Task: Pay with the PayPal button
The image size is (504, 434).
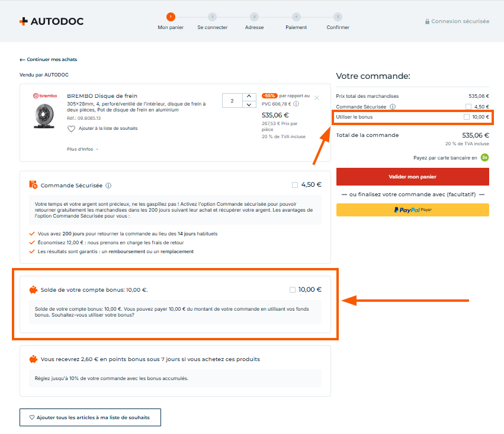Action: click(x=412, y=210)
